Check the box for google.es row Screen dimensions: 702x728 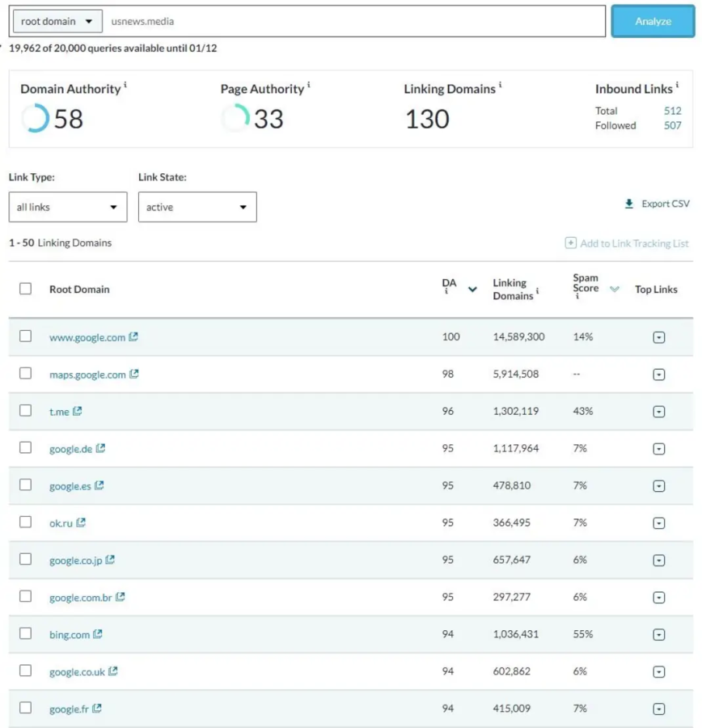[x=26, y=485]
